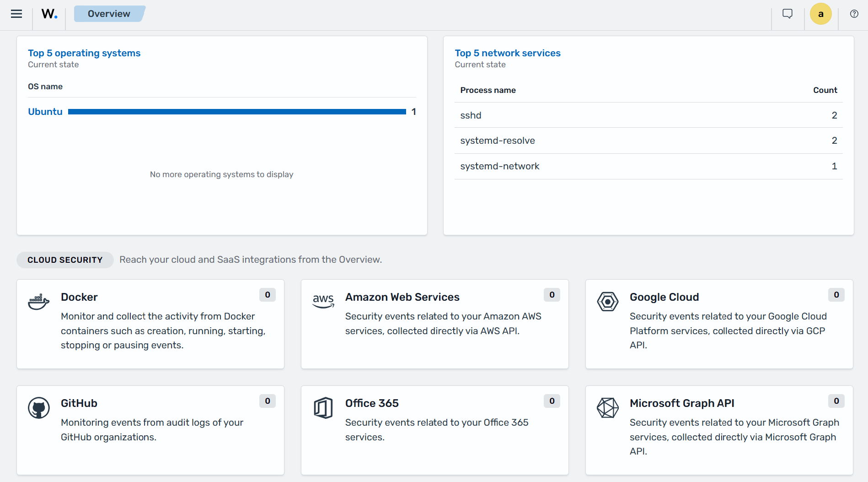Open Top 5 network services link
The height and width of the screenshot is (482, 868).
click(508, 53)
